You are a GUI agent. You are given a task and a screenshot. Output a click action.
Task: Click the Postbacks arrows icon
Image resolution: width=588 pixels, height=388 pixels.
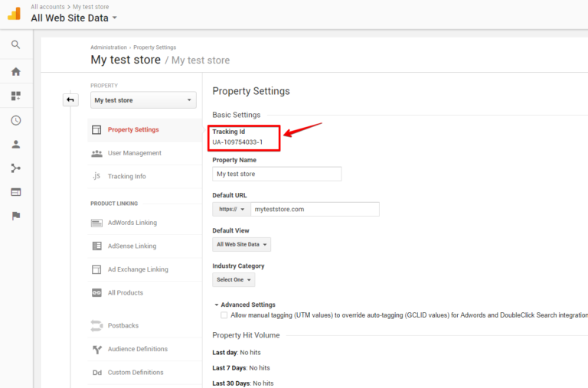[x=96, y=325]
